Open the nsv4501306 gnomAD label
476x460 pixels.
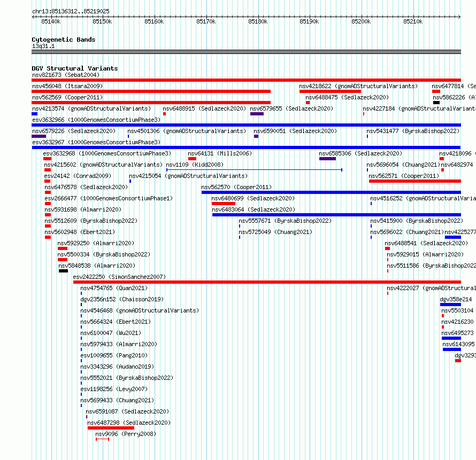[187, 131]
